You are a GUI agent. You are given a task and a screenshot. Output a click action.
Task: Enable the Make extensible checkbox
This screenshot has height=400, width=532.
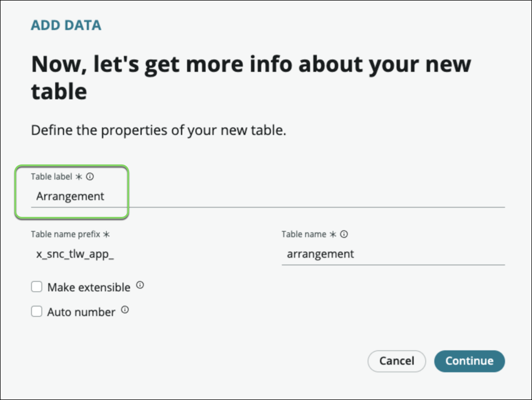coord(37,287)
